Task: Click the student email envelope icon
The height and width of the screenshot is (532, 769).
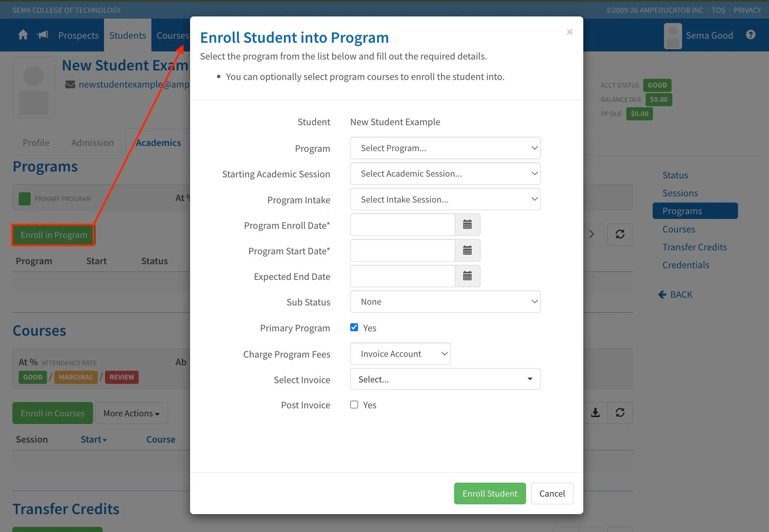Action: pyautogui.click(x=70, y=85)
